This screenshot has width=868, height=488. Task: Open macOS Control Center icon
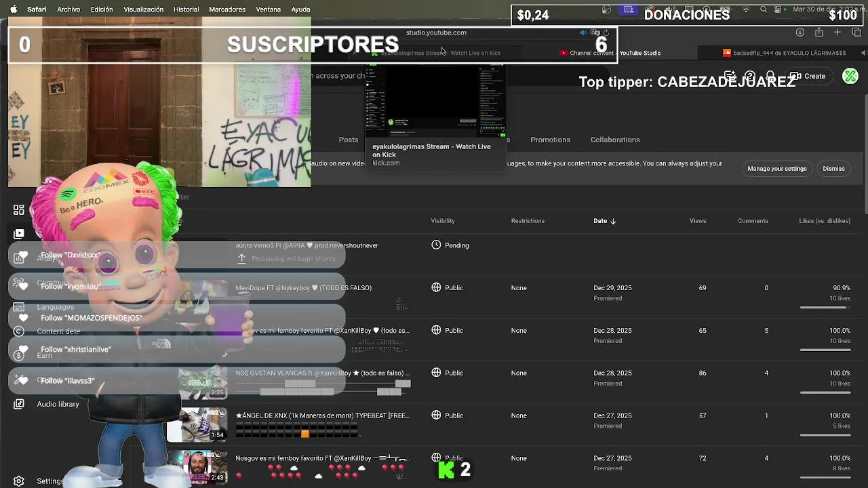(x=778, y=9)
